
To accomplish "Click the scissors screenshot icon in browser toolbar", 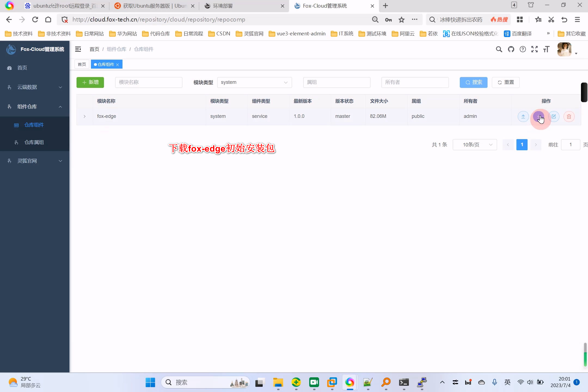I will tap(551, 20).
